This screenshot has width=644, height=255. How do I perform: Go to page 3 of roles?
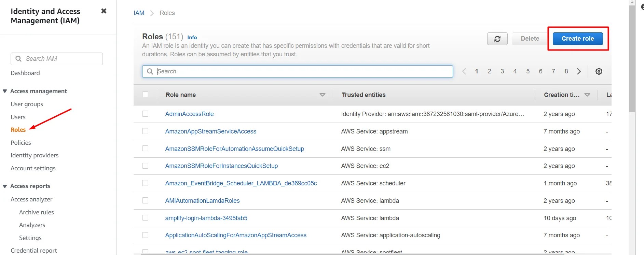tap(502, 71)
